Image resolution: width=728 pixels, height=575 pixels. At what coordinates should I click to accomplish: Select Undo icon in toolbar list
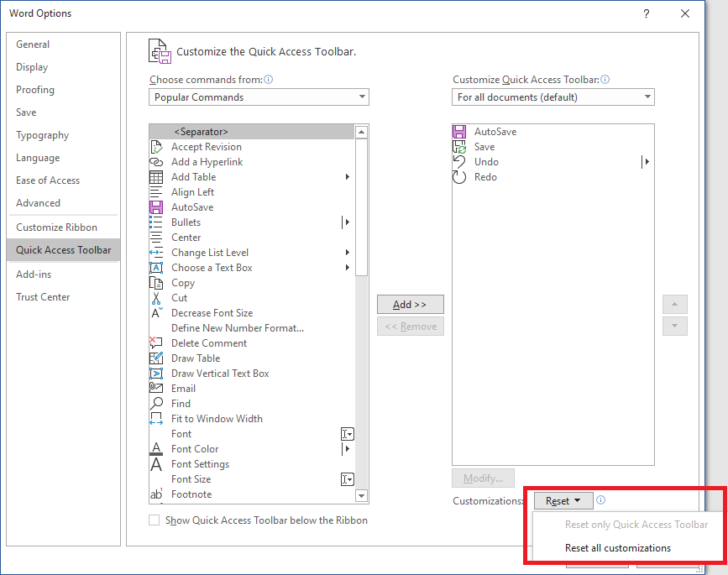click(x=459, y=162)
